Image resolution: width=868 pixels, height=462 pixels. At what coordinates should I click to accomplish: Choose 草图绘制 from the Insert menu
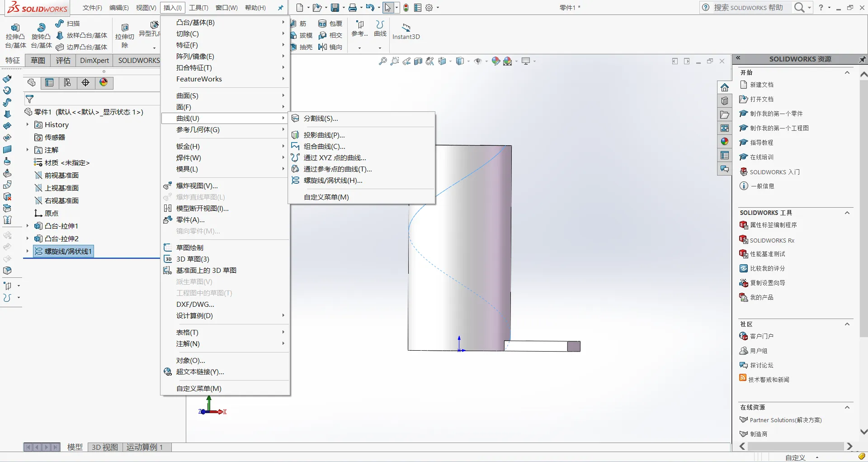(x=225, y=248)
